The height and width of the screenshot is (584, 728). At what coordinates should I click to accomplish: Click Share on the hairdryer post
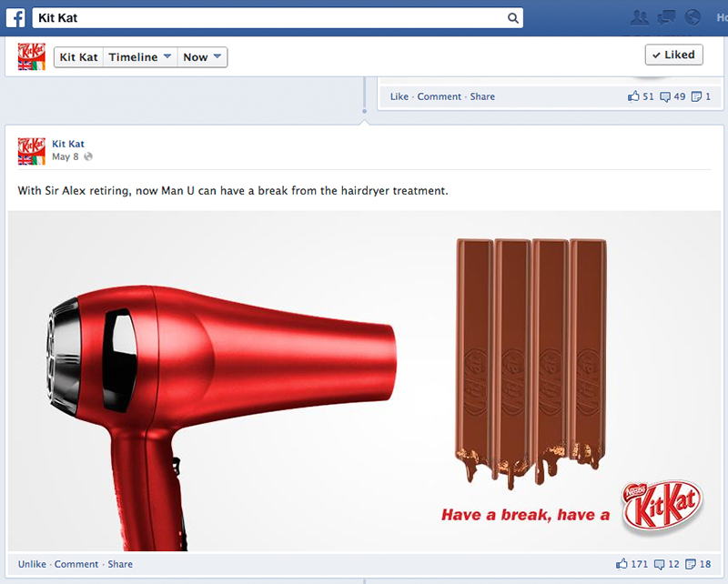click(120, 564)
